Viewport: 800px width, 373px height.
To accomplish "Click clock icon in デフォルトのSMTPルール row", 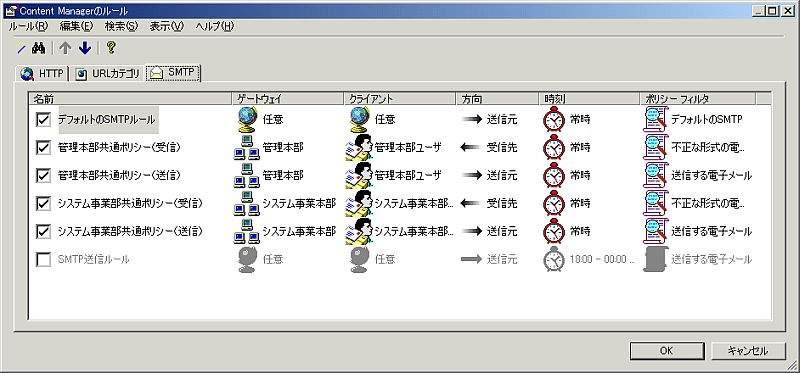I will tap(554, 120).
